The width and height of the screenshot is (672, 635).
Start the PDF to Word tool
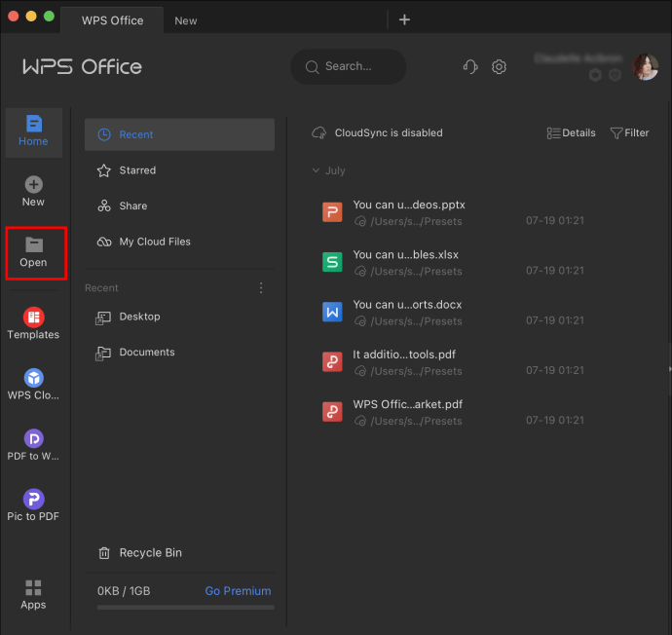point(33,445)
